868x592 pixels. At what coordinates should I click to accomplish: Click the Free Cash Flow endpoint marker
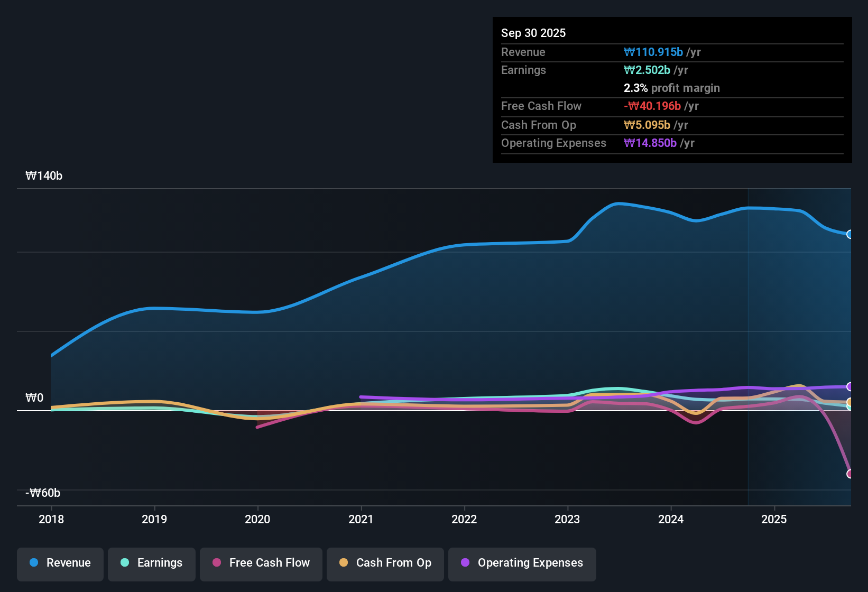(x=849, y=475)
